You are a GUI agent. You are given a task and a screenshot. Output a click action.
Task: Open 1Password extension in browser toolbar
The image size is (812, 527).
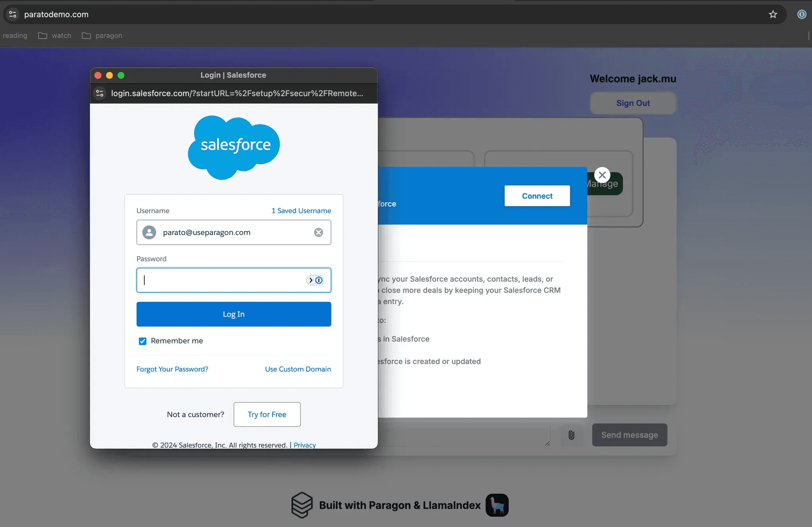click(801, 14)
